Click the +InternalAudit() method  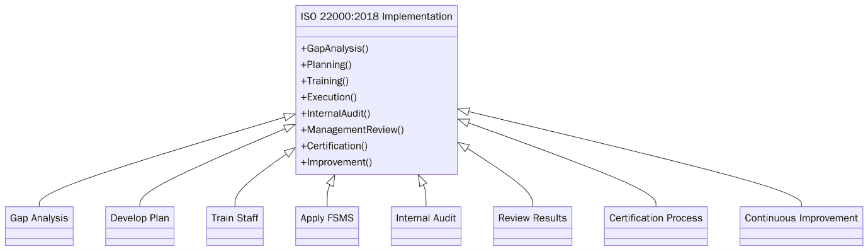coord(335,114)
